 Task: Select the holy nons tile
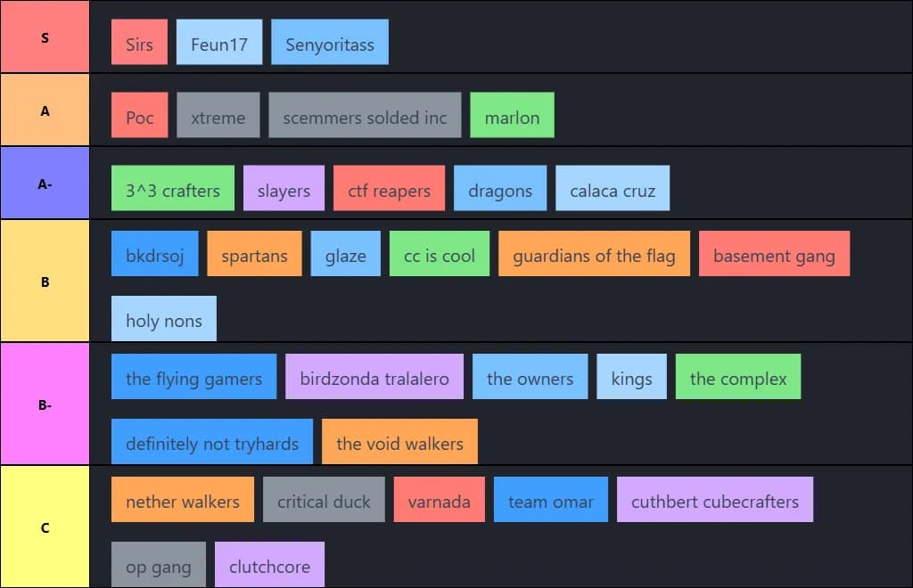click(x=164, y=320)
